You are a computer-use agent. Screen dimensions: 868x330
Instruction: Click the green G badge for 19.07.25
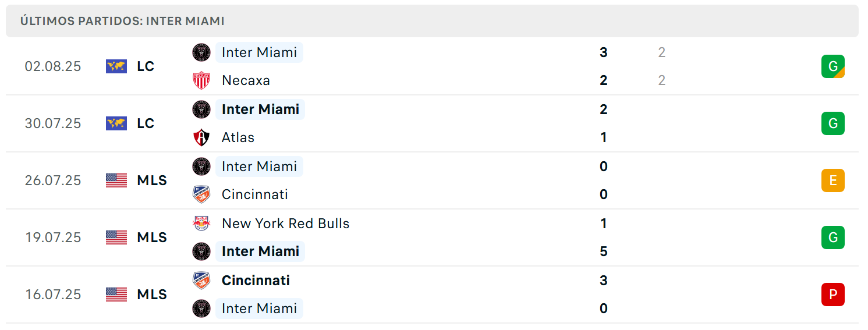[833, 237]
